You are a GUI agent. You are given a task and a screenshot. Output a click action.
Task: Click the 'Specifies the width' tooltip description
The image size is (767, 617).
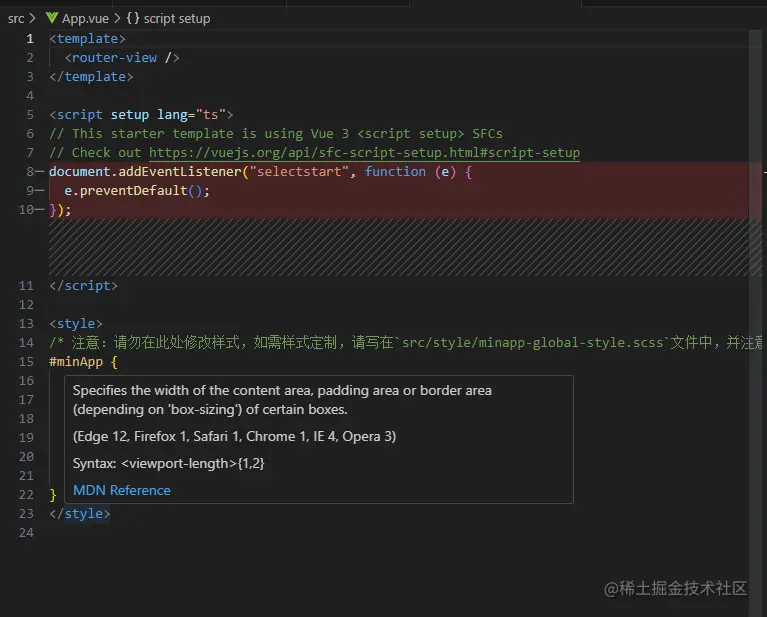282,400
